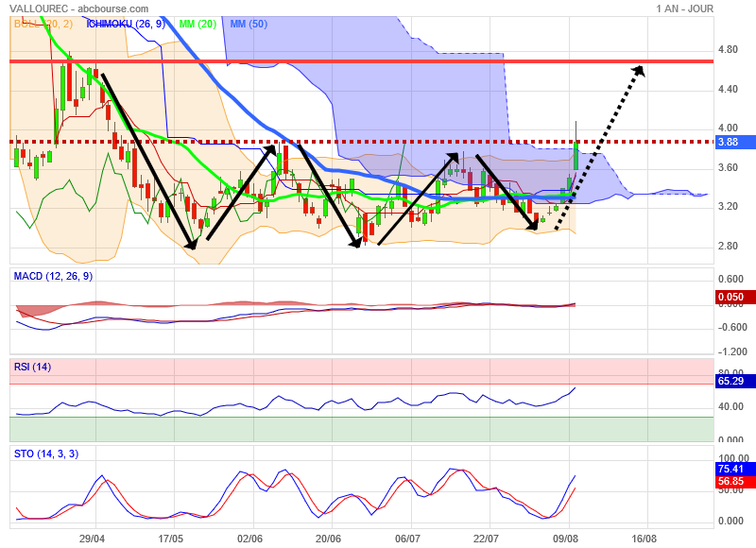This screenshot has width=756, height=548.
Task: Select the blue 65.29 RSI value tag
Action: (x=734, y=381)
